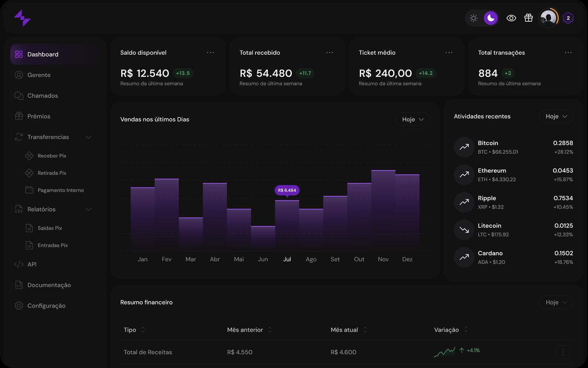Open the Saldo disponível card options menu
Viewport: 588px width, 368px height.
[x=210, y=52]
